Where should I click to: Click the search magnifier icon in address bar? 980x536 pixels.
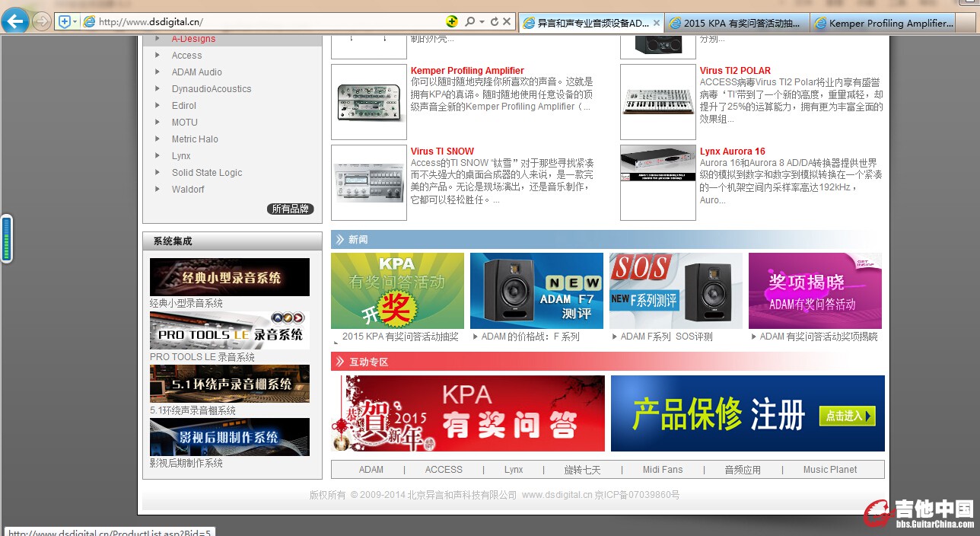point(470,22)
